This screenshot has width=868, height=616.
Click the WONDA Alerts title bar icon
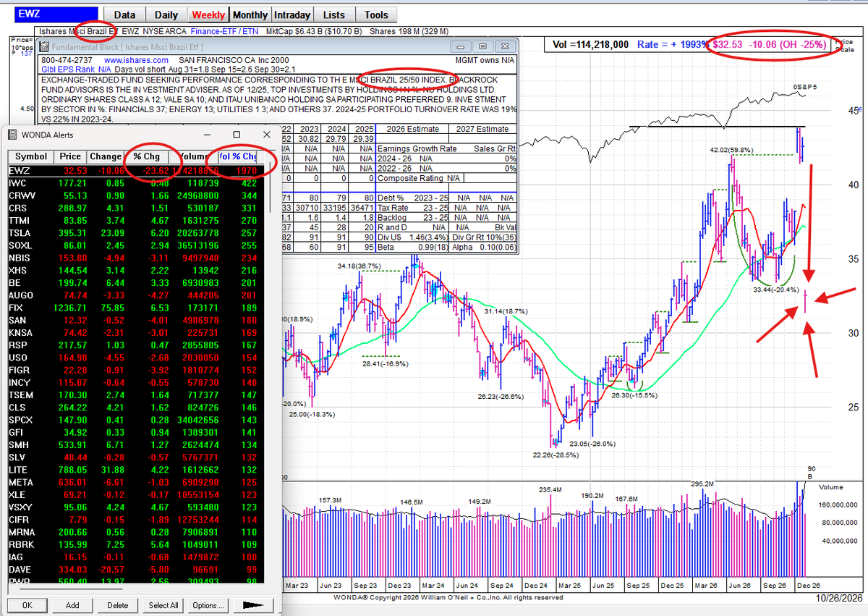[x=13, y=135]
